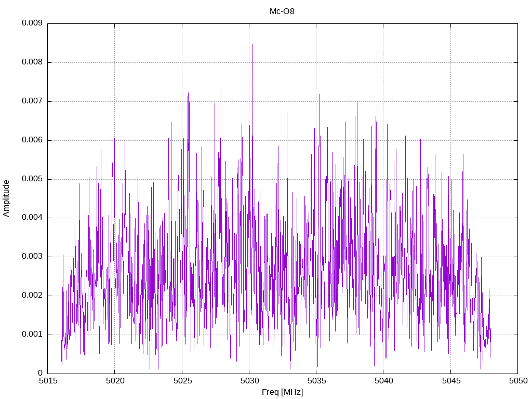Click the tallest spectrum peak near 5030 MHz
The height and width of the screenshot is (399, 532).
pyautogui.click(x=252, y=44)
